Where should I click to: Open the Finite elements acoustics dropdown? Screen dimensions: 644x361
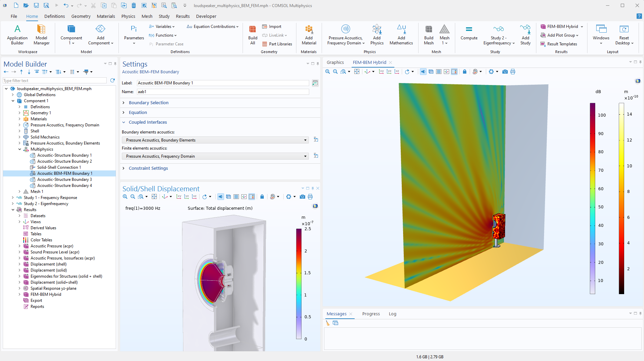click(x=215, y=156)
